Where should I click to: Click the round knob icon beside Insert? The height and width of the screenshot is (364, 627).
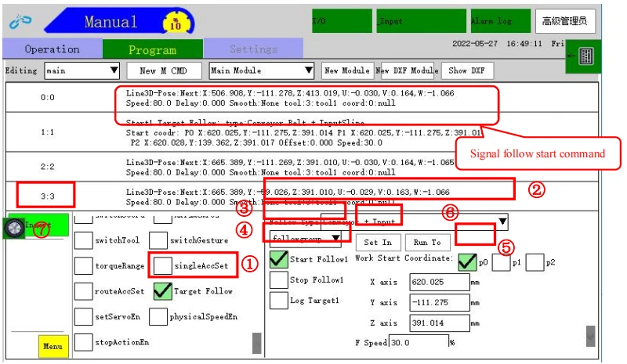13,228
